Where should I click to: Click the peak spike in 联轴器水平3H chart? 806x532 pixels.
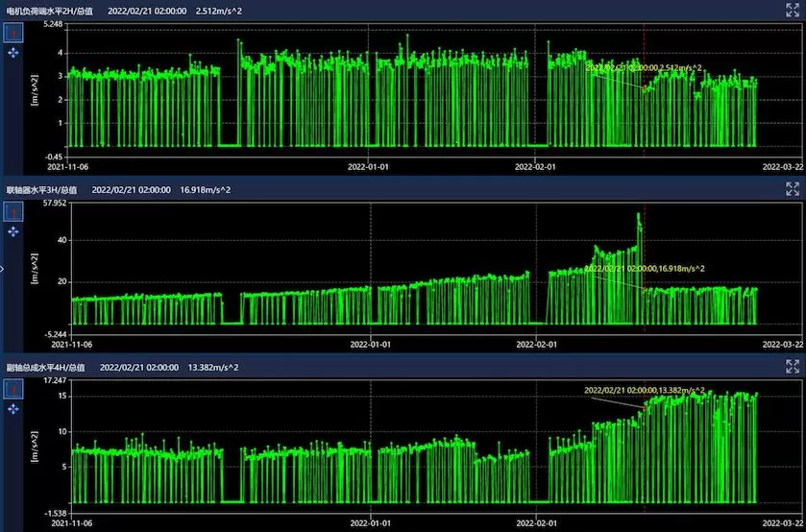click(x=639, y=215)
